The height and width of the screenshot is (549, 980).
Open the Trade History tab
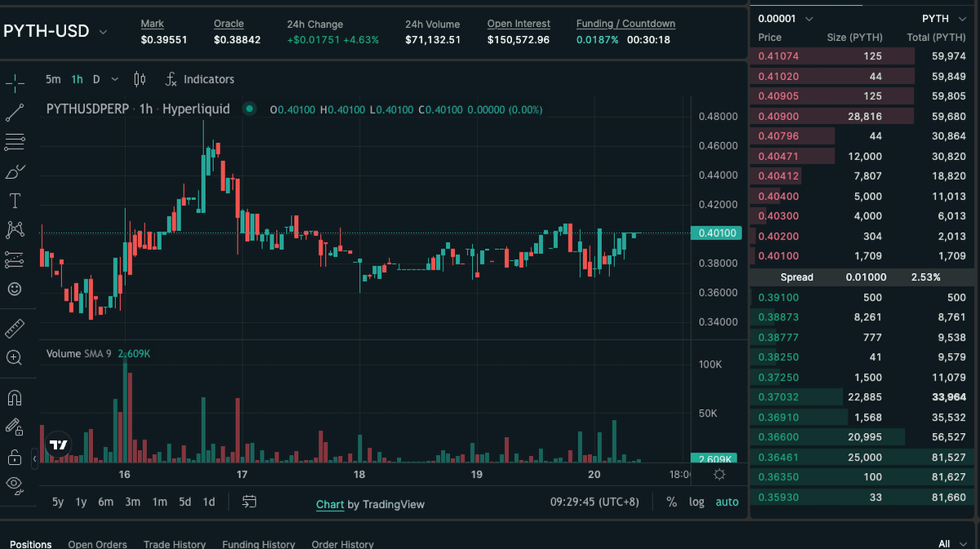175,544
